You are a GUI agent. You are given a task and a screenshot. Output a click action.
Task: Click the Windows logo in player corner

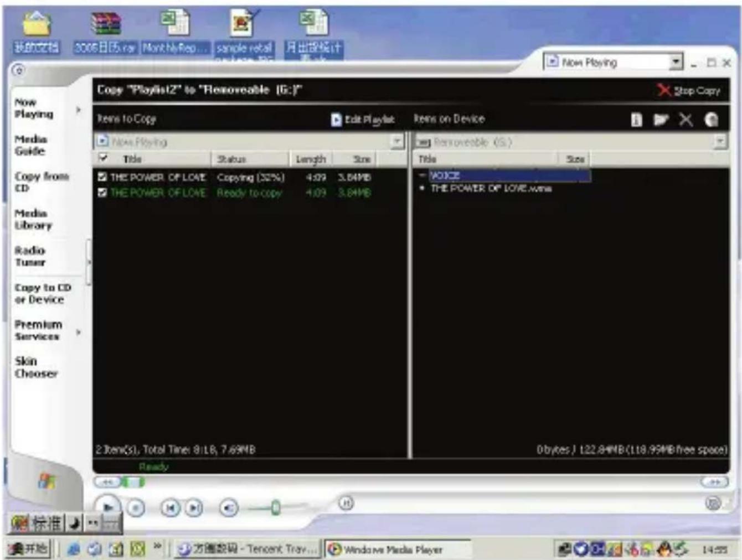tap(47, 481)
